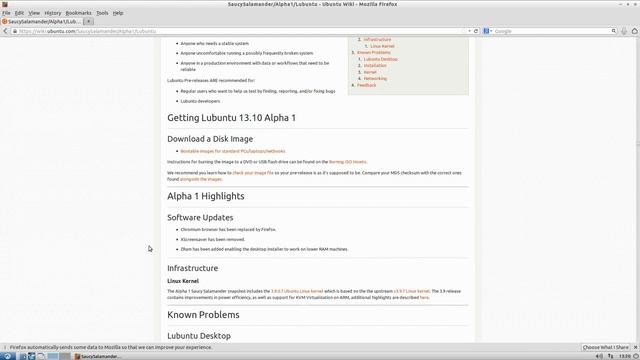Click the power button icon in tray
This screenshot has width=640, height=360.
pos(636,356)
